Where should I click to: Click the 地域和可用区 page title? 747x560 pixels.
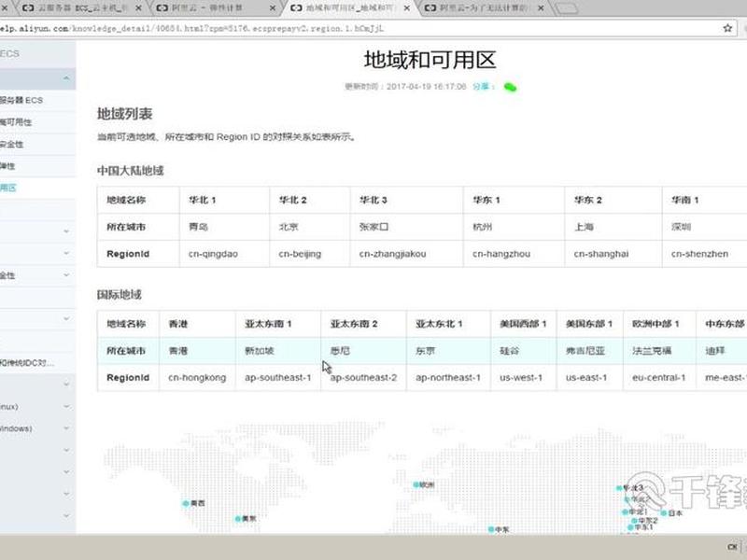[x=430, y=60]
